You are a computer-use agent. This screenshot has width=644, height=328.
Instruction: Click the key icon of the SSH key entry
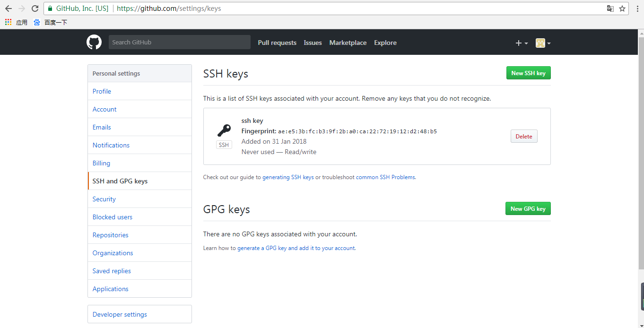click(224, 130)
